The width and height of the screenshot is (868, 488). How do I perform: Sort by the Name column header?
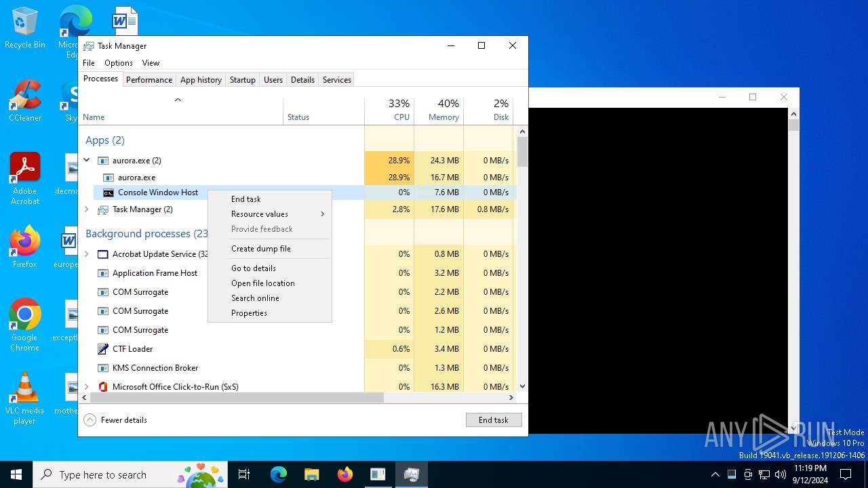(181, 111)
